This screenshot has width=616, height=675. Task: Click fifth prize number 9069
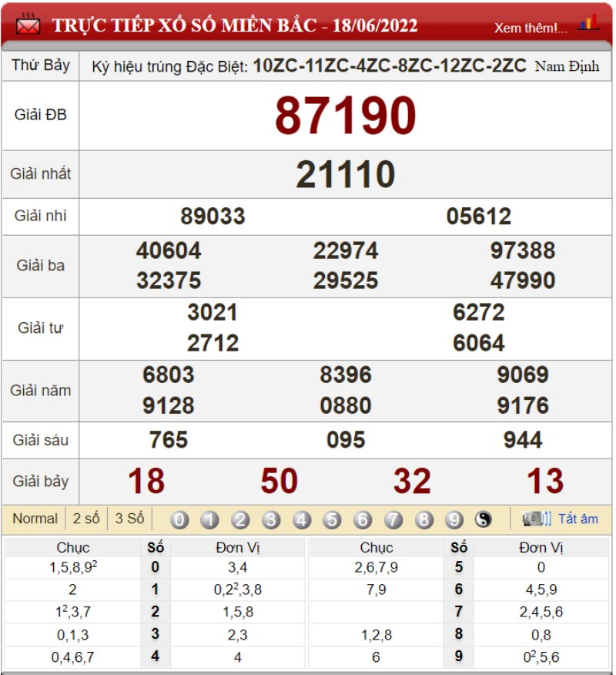(523, 374)
